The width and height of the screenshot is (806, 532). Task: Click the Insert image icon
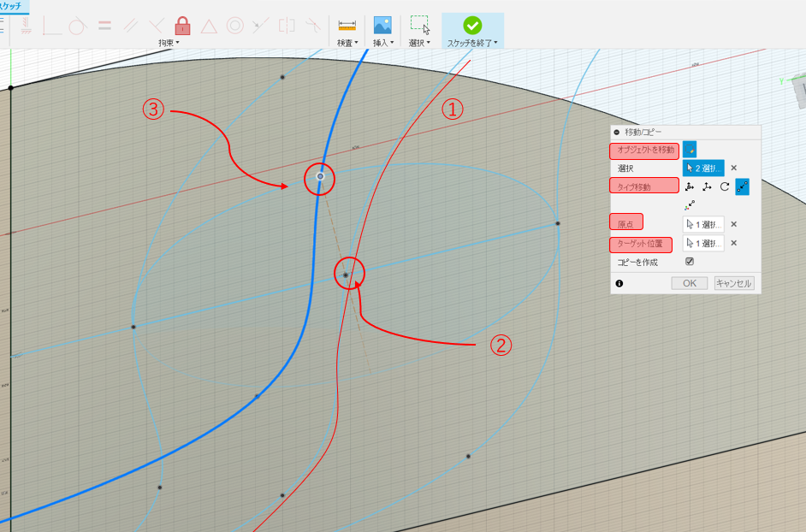[x=382, y=25]
